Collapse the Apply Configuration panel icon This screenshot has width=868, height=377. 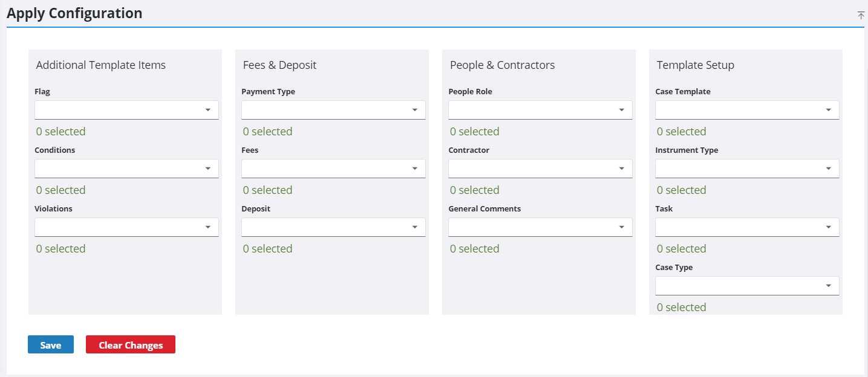(861, 15)
